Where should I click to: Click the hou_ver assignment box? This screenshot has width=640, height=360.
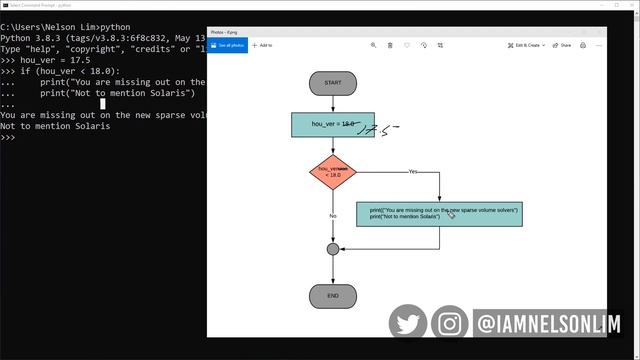coord(333,124)
